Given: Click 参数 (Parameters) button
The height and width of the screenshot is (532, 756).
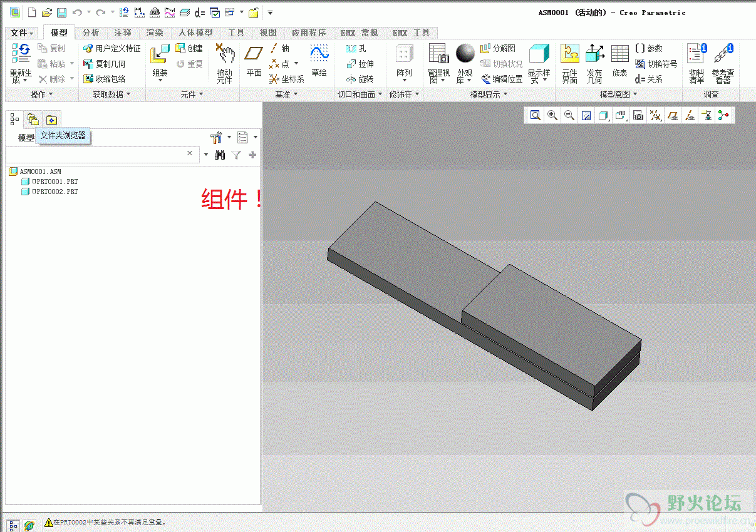Looking at the screenshot, I should tap(648, 48).
